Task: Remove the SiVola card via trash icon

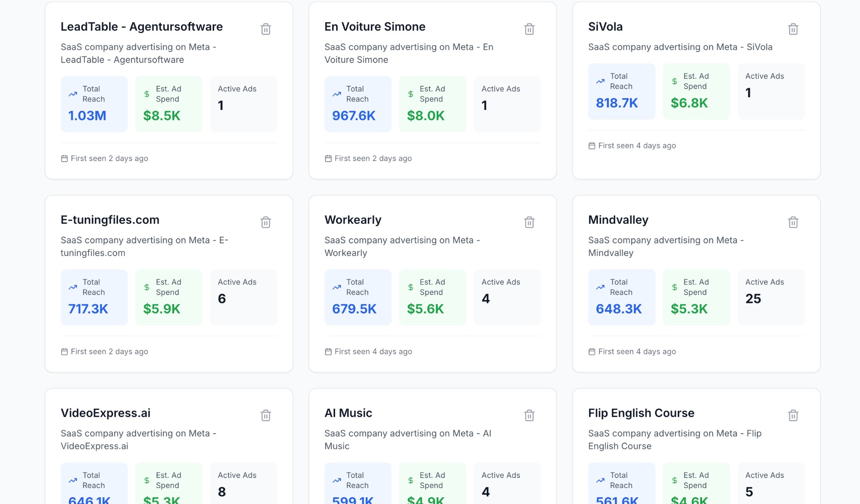Action: pos(793,29)
